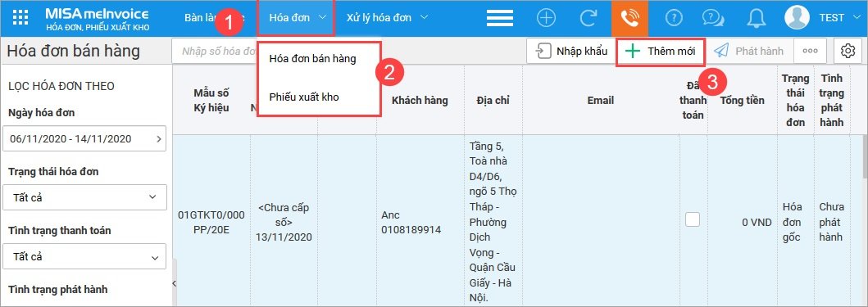Click the Tổng tiền column header
The image size is (868, 307).
coord(743,100)
